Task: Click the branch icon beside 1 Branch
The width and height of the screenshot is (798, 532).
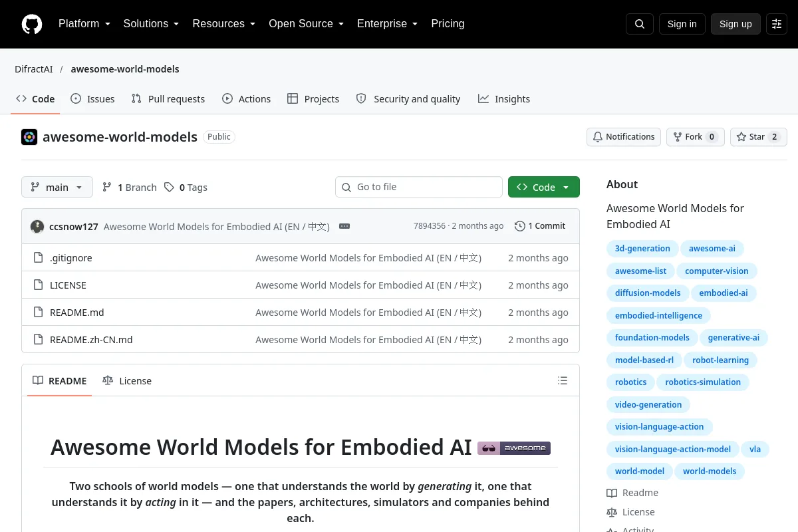Action: click(x=107, y=188)
